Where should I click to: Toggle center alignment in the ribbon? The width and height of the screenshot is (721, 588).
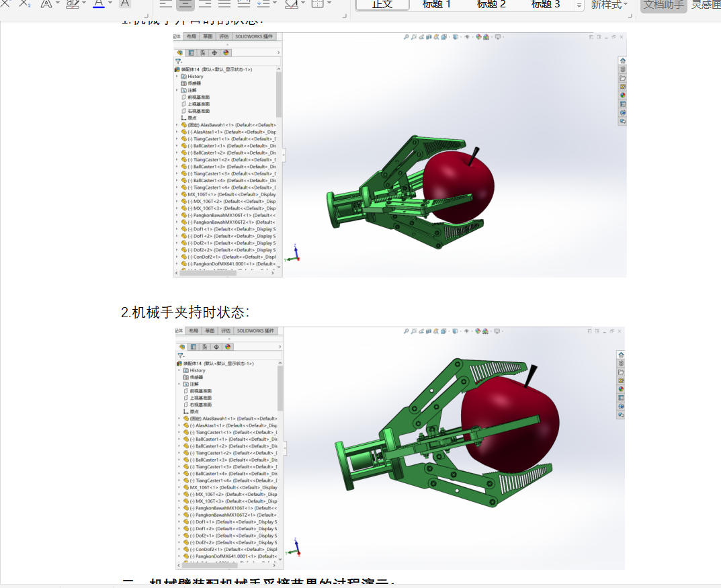tap(185, 4)
